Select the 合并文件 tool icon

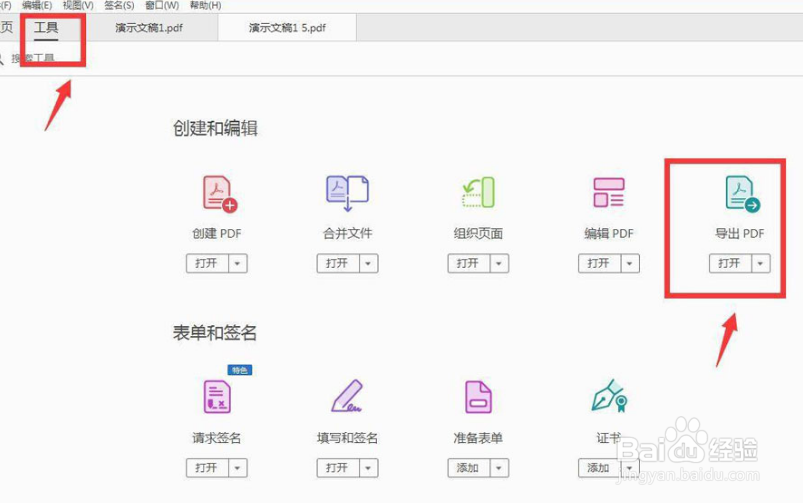click(x=347, y=193)
